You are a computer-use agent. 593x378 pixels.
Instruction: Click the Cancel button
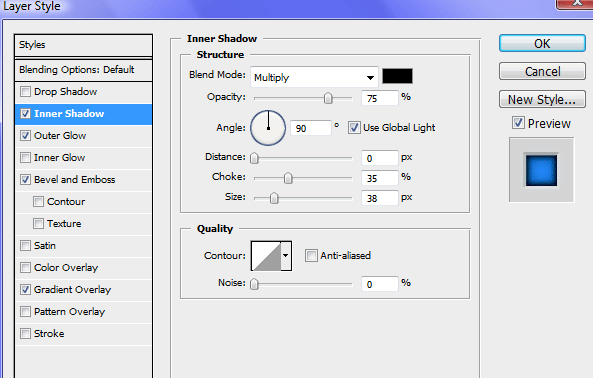[x=542, y=71]
